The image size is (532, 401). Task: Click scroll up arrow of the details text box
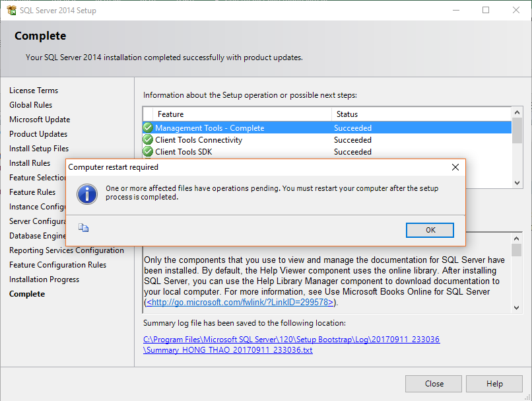point(516,238)
